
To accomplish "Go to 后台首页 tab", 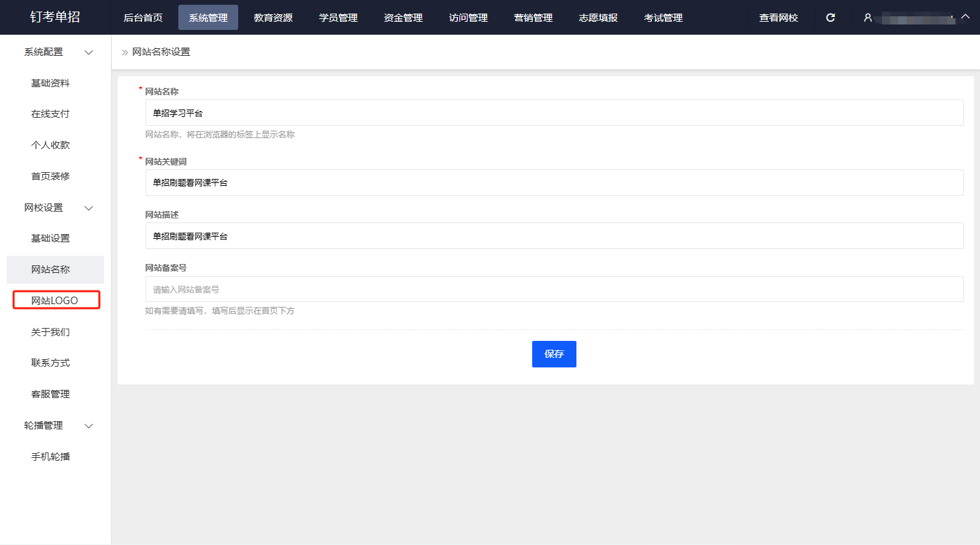I will click(x=143, y=18).
